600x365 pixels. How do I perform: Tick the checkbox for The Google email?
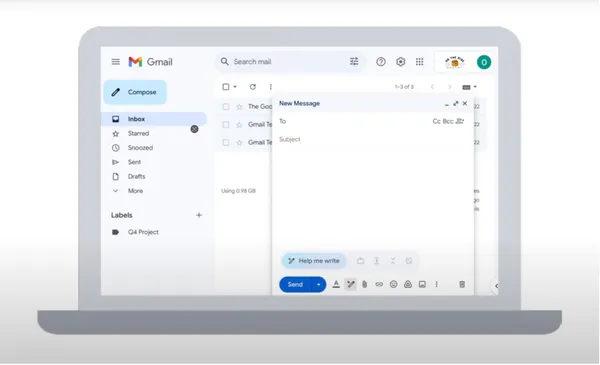[x=226, y=107]
